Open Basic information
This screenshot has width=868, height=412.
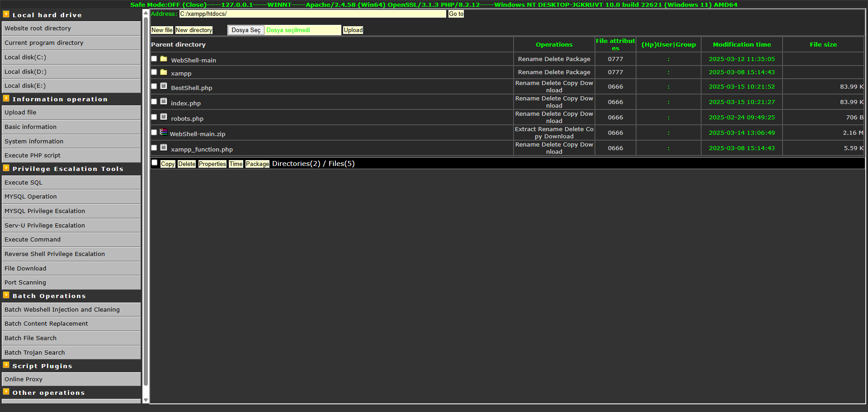71,127
